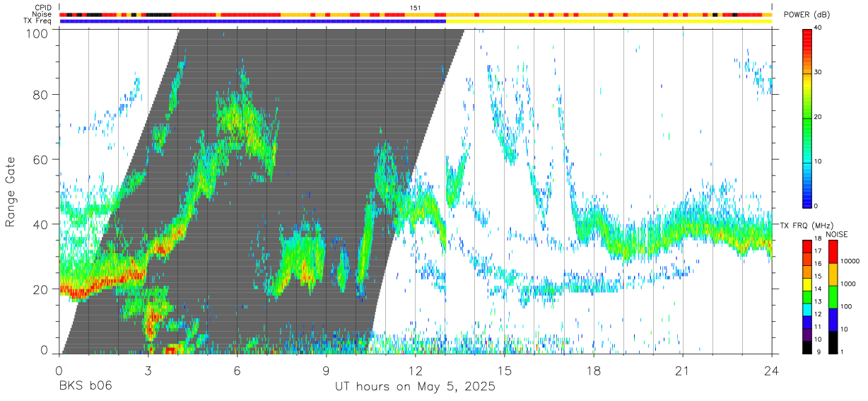Viewport: 868px width, 401px height.
Task: Select the yellow swatch in TX FRQ legend
Action: click(808, 285)
